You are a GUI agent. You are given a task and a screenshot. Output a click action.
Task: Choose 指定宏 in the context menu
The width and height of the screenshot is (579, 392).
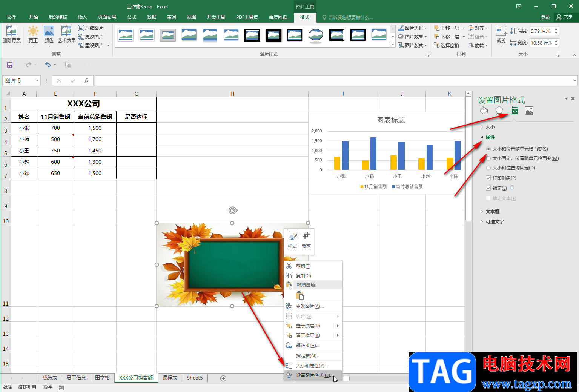313,356
